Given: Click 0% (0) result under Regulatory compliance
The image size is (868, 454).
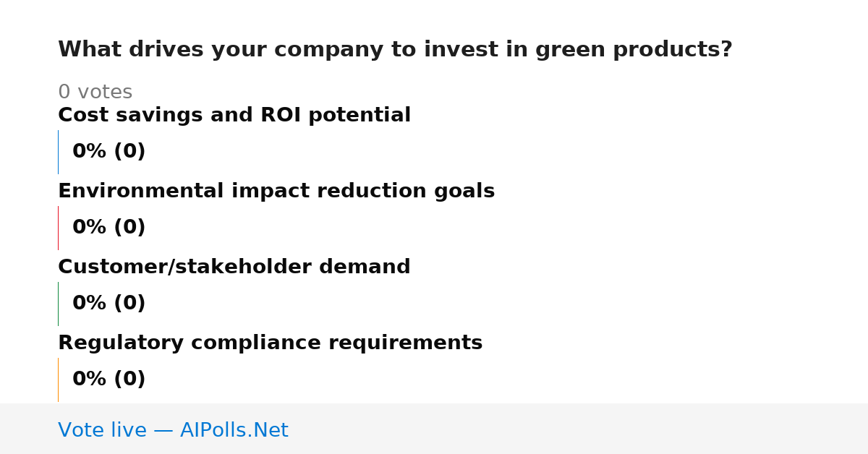Looking at the screenshot, I should coord(109,380).
